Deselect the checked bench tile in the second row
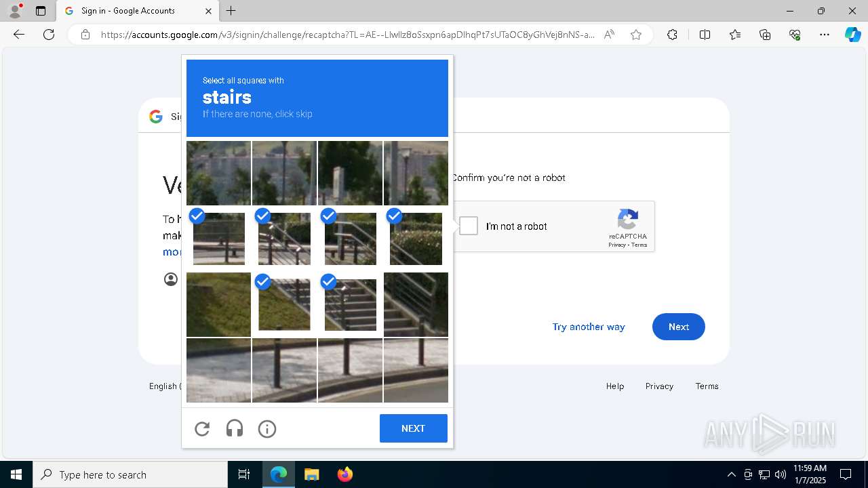Viewport: 868px width, 488px height. [x=218, y=239]
